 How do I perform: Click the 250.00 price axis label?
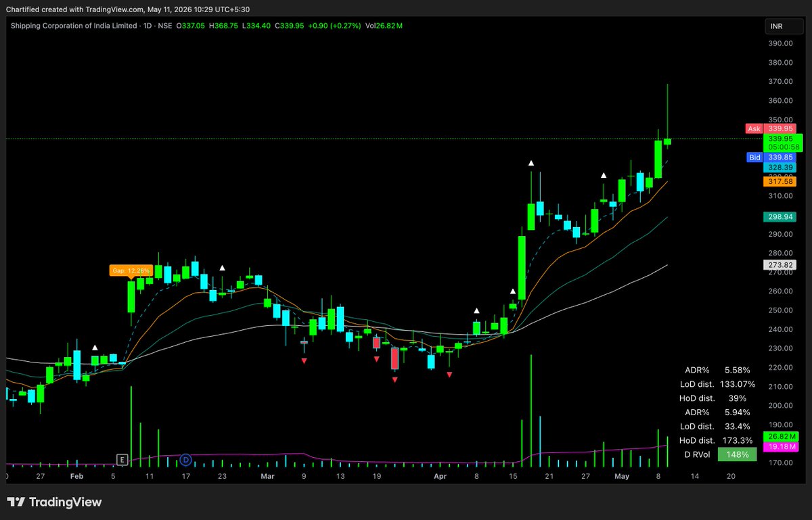point(780,310)
